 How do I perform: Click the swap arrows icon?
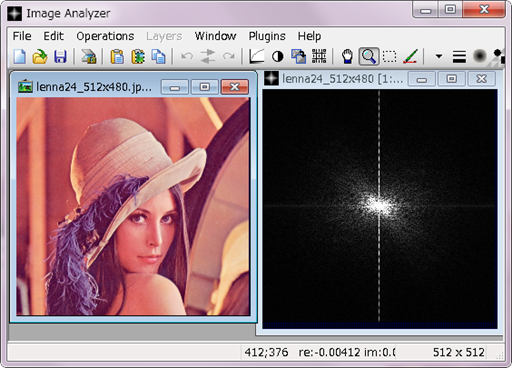[x=208, y=56]
